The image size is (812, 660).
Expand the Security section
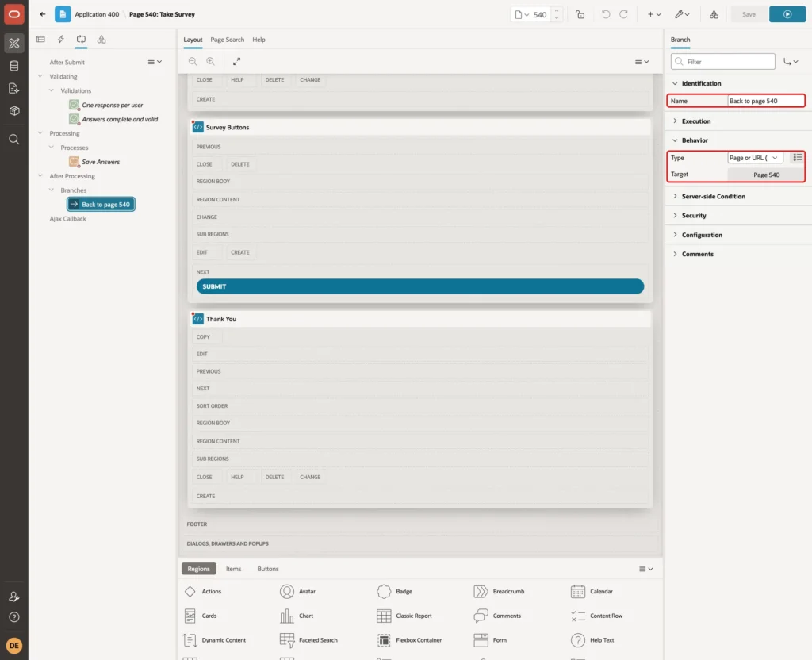[675, 216]
